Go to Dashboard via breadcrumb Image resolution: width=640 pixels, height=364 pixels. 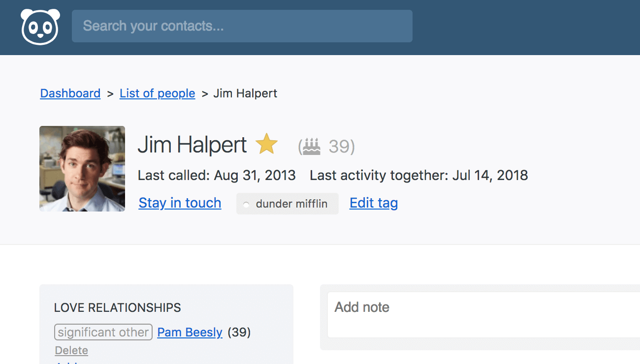[x=70, y=93]
